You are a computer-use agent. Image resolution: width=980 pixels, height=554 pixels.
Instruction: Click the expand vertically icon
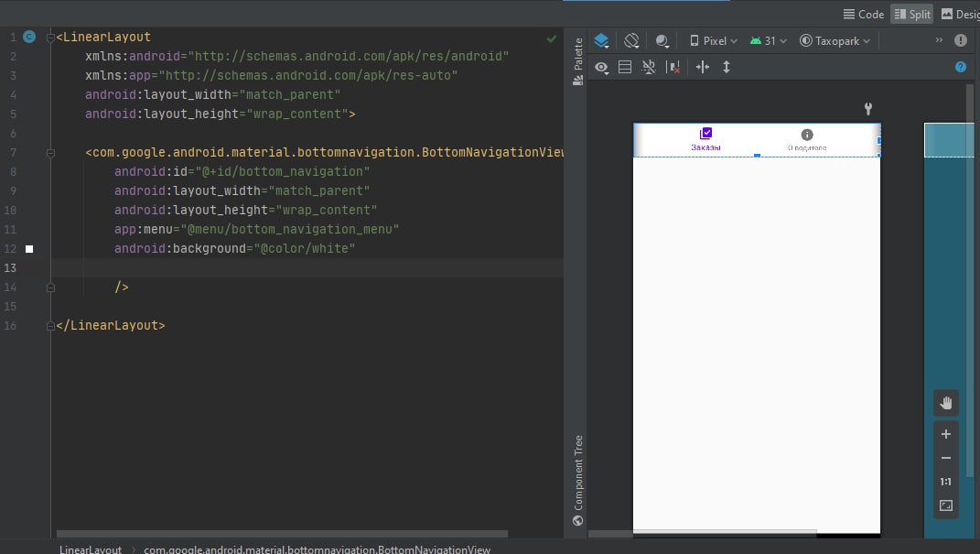point(727,67)
